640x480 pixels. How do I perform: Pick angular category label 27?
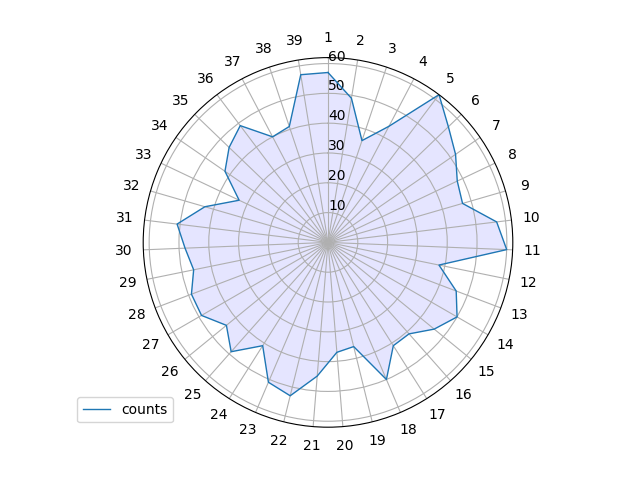[x=151, y=344]
